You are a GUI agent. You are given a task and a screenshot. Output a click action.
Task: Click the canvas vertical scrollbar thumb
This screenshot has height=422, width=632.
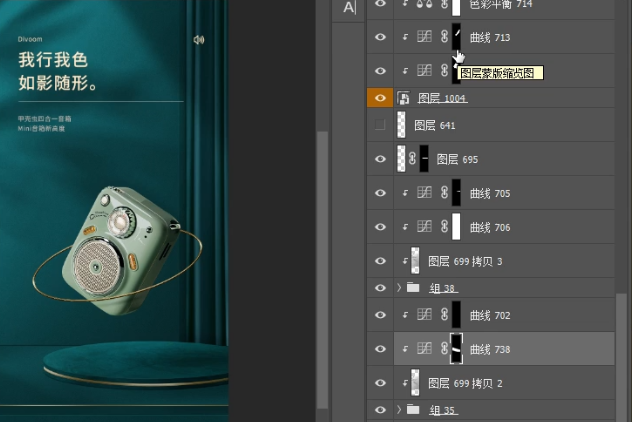point(322,270)
